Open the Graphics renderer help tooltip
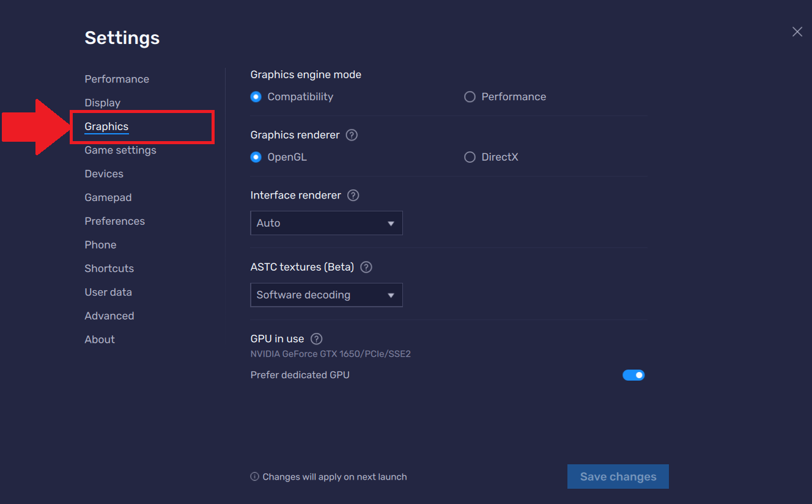Image resolution: width=812 pixels, height=504 pixels. pyautogui.click(x=352, y=134)
